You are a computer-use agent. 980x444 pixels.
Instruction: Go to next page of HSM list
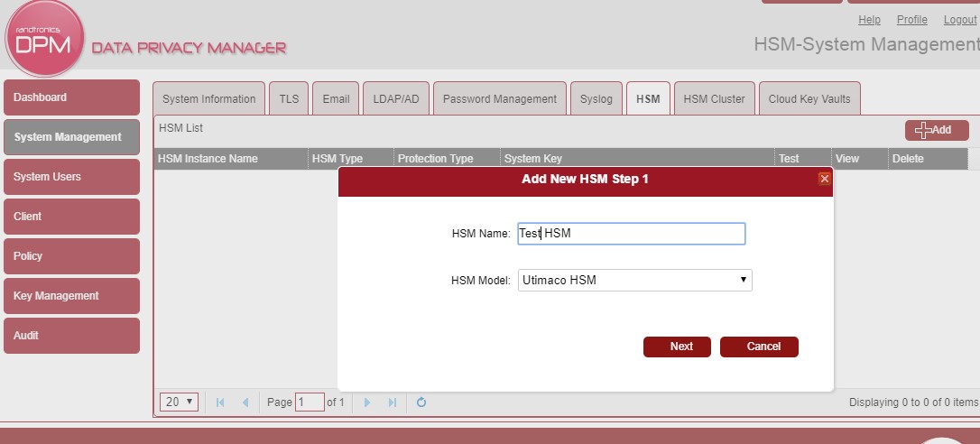coord(367,402)
